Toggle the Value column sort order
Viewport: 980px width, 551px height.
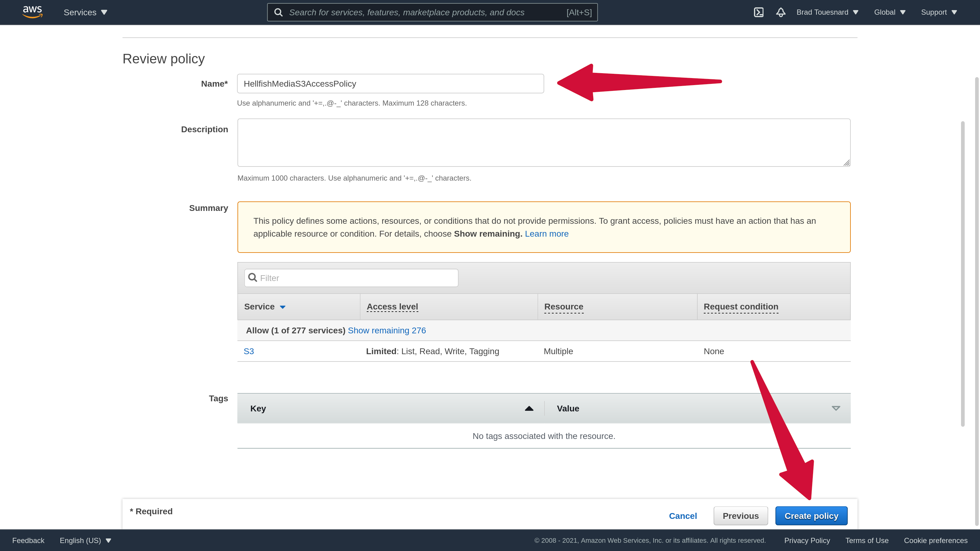pos(836,408)
